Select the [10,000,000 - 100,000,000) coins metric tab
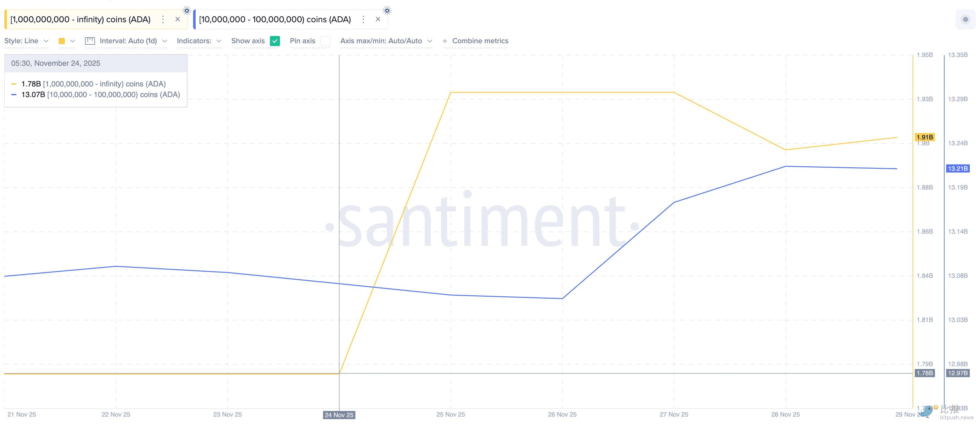The height and width of the screenshot is (426, 980). coord(275,19)
